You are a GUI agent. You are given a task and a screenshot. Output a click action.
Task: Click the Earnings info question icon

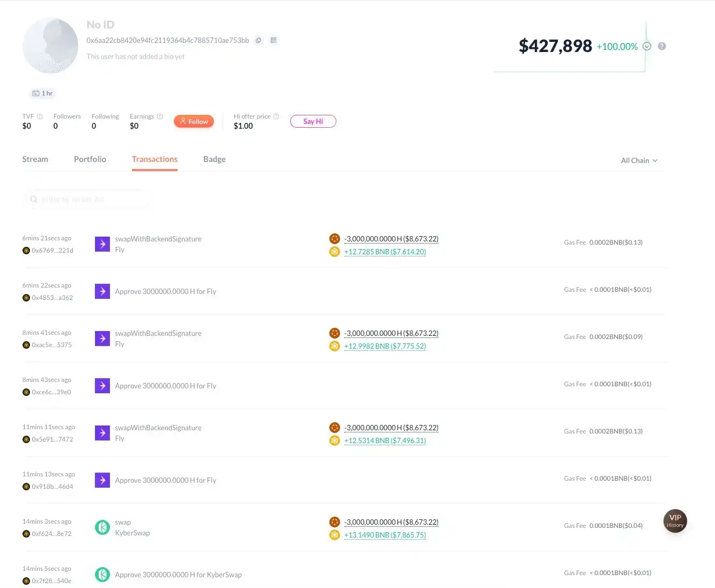(x=160, y=116)
